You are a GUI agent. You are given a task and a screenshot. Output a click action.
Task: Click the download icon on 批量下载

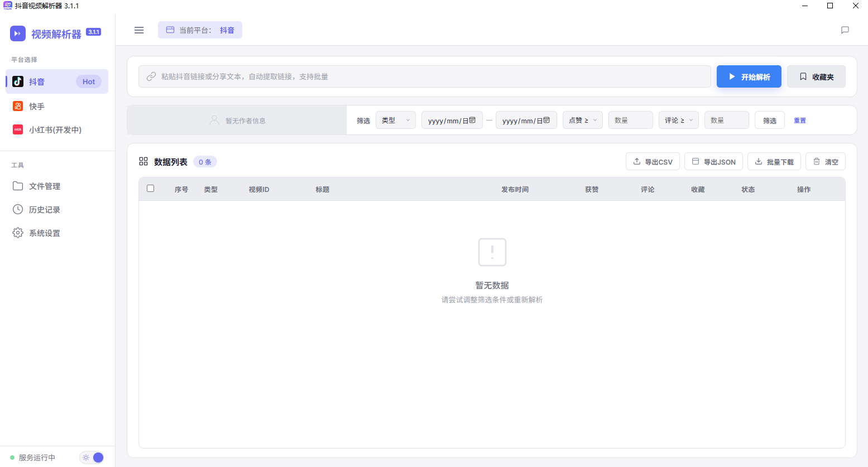[x=759, y=161]
